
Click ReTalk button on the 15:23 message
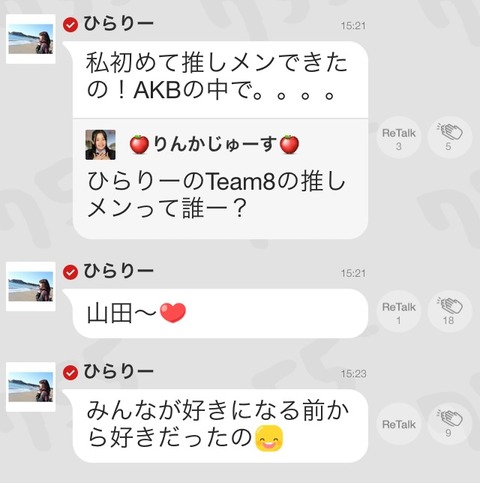tap(399, 424)
